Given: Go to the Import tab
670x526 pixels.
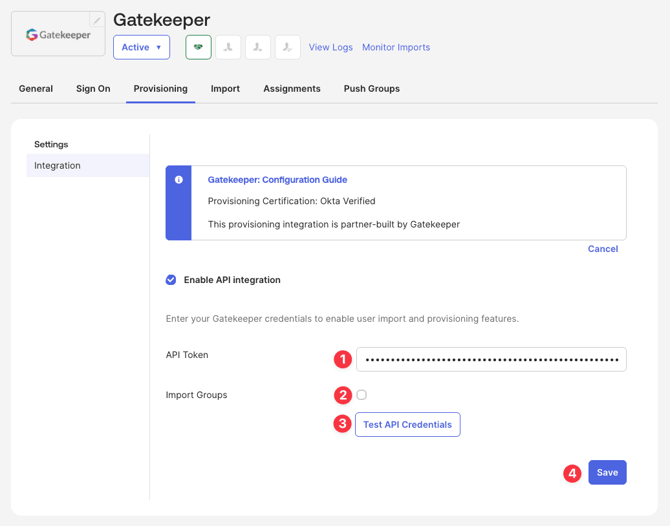Looking at the screenshot, I should 225,89.
